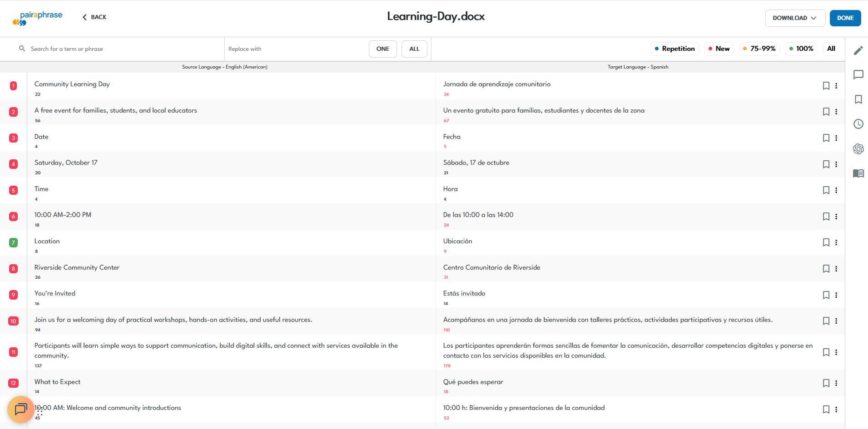
Task: Open more options for 'Sábado, 17 de octubre'
Action: point(836,164)
